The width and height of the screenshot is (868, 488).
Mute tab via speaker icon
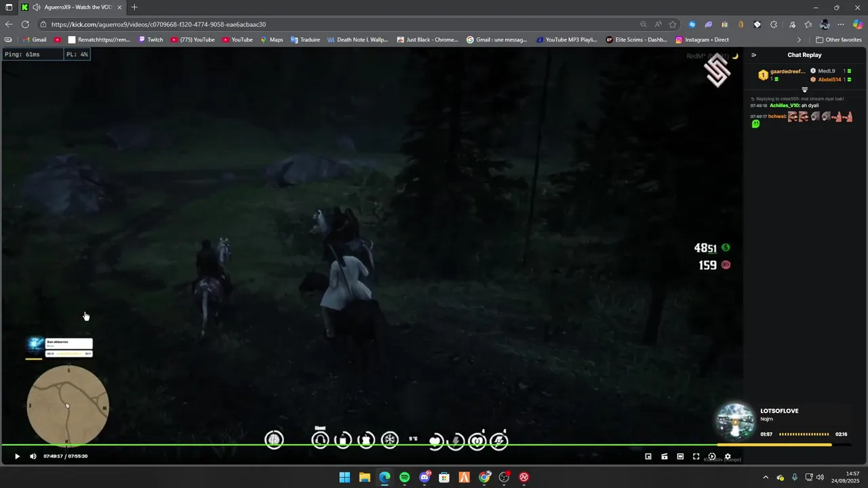click(36, 7)
